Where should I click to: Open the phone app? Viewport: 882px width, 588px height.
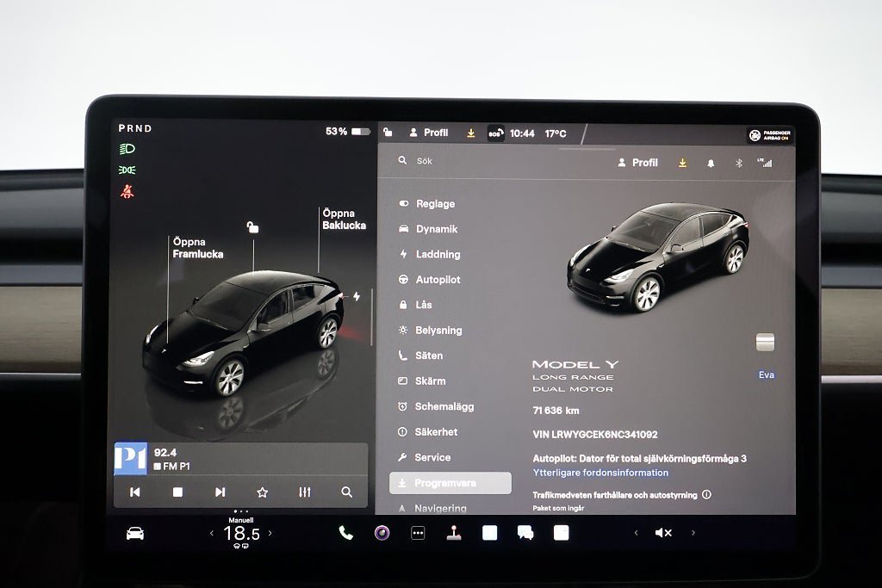pos(346,533)
